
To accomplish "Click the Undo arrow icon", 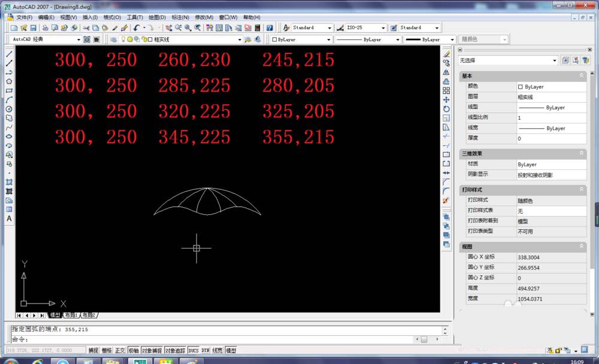I will tap(137, 28).
